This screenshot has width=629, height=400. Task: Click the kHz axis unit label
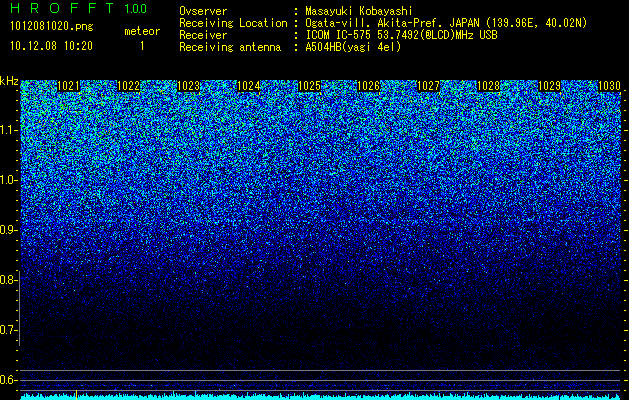9,81
